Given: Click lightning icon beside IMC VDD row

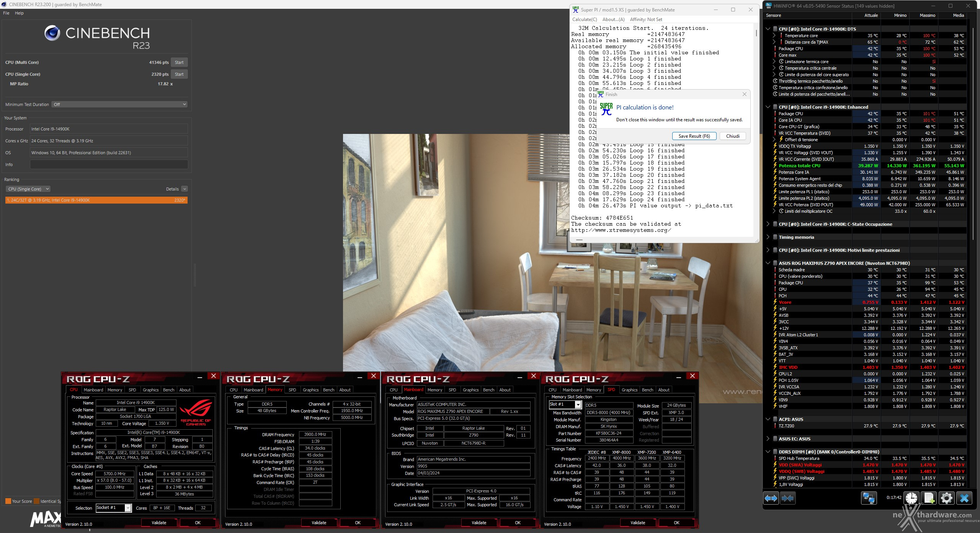Looking at the screenshot, I should coord(775,367).
